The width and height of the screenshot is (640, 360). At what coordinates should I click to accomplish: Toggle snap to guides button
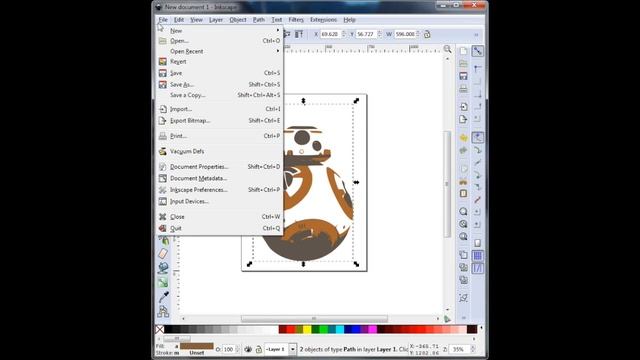pos(478,268)
